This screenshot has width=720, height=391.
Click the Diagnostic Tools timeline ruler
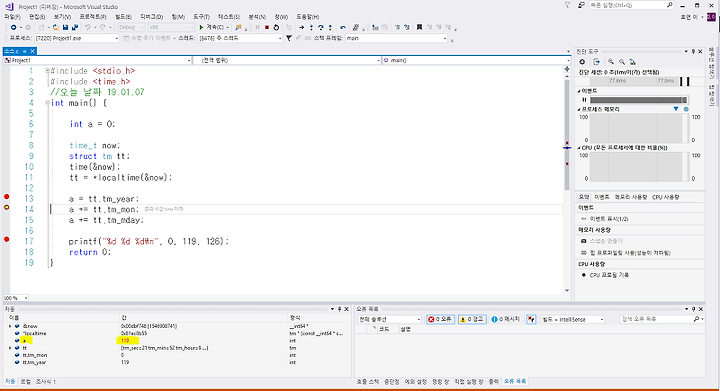(639, 81)
